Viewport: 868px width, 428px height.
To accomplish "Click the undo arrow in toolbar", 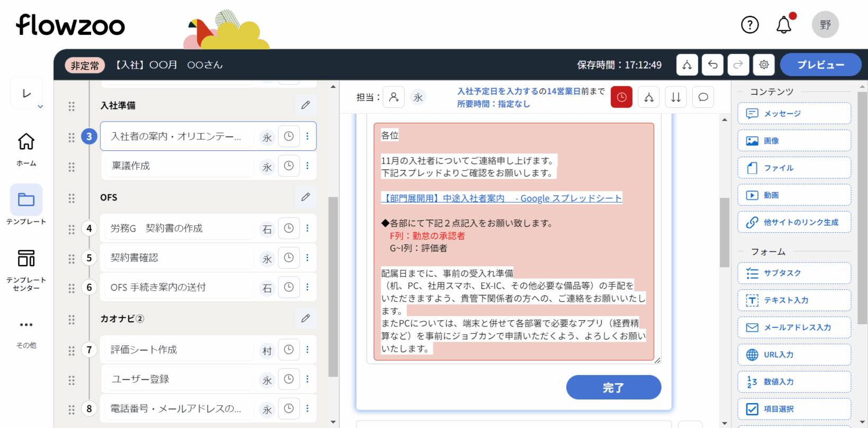I will pos(712,65).
